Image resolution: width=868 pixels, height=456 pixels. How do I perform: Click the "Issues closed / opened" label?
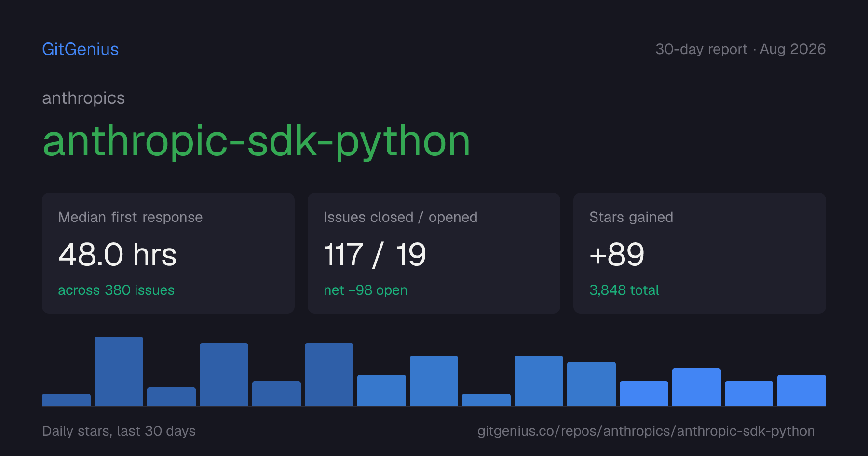[400, 217]
